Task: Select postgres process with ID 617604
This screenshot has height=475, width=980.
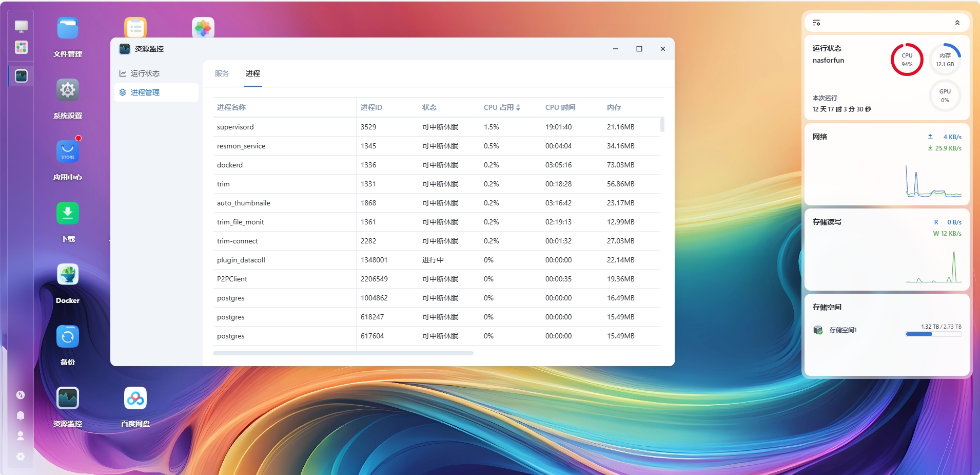Action: [x=437, y=336]
